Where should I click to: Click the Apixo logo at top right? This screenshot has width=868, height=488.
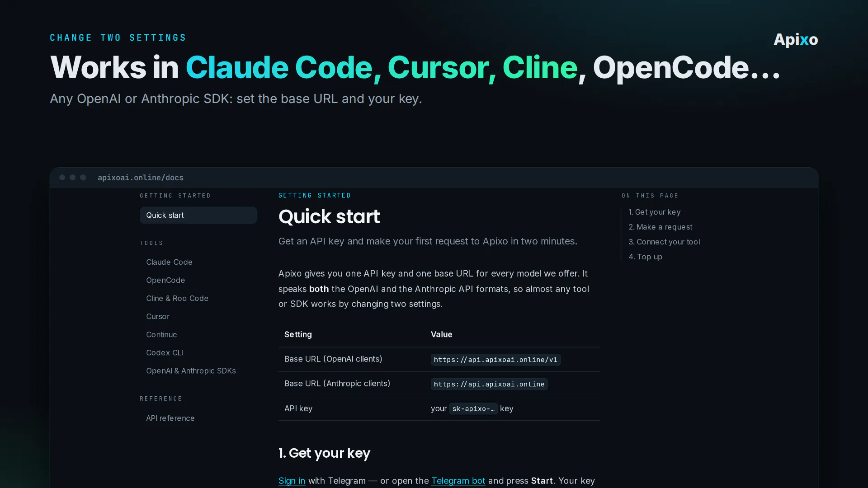tap(796, 39)
